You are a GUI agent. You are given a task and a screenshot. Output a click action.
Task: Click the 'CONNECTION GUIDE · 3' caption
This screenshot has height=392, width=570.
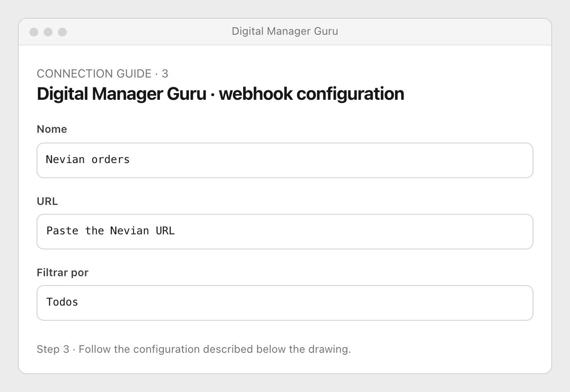102,73
